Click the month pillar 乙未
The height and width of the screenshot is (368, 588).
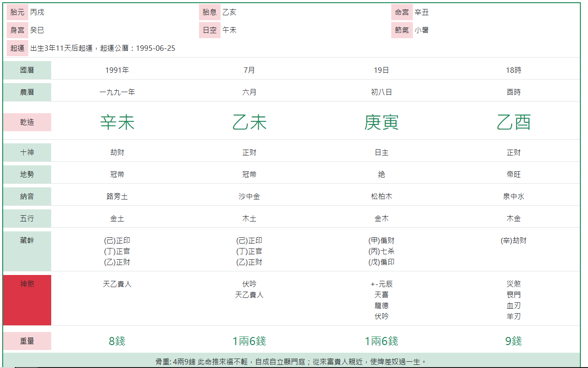[249, 122]
